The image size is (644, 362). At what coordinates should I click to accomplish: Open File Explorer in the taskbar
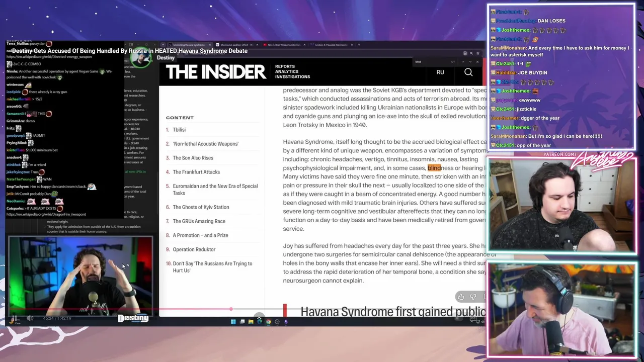coord(251,322)
